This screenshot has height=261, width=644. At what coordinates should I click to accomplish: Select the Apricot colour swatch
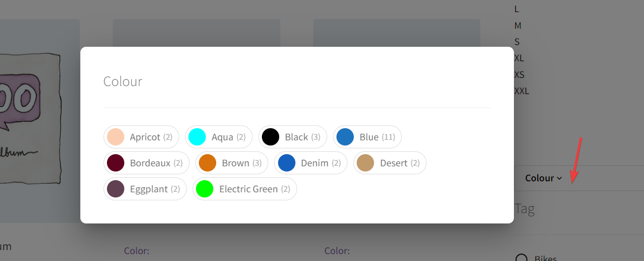pyautogui.click(x=141, y=137)
